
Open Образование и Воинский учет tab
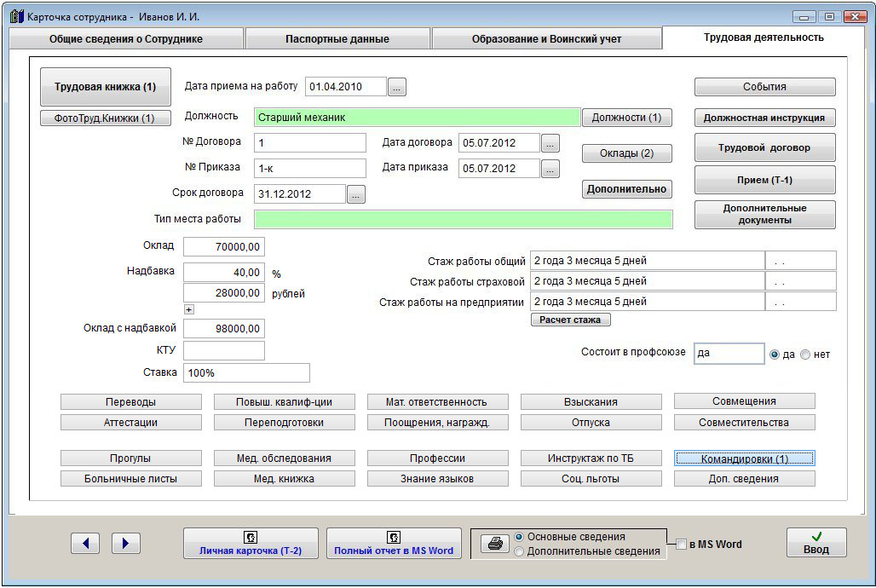(546, 39)
